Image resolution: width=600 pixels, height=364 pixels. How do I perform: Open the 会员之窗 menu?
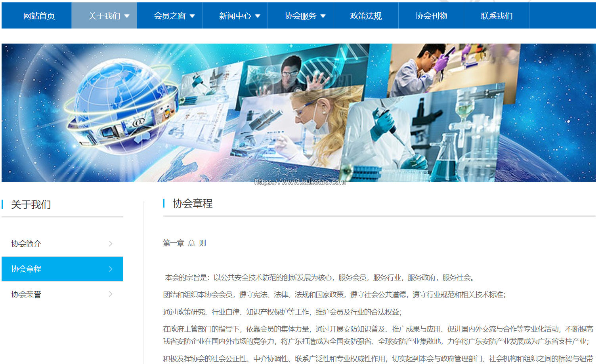[x=170, y=16]
